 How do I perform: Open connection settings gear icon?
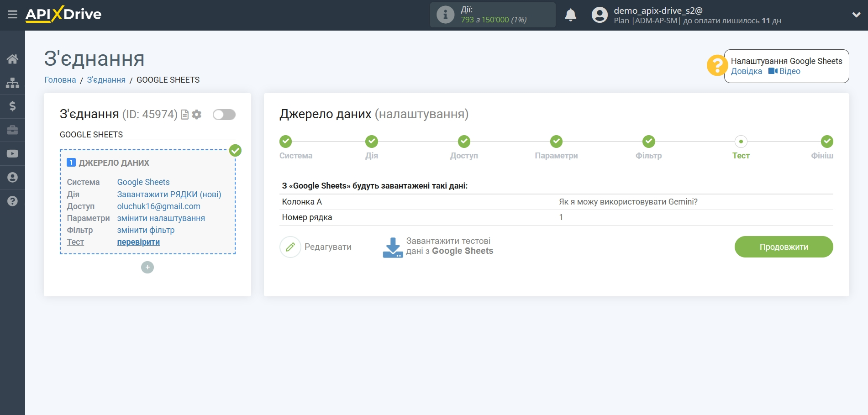coord(197,115)
